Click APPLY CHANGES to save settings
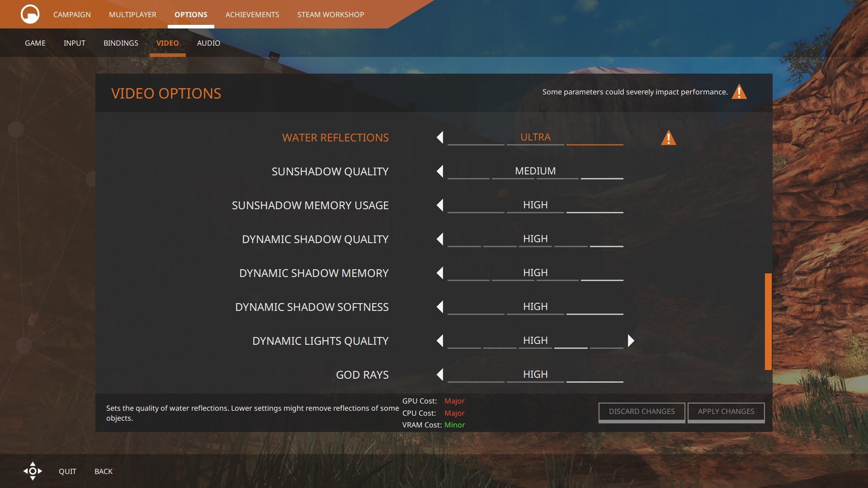This screenshot has height=488, width=868. [726, 411]
